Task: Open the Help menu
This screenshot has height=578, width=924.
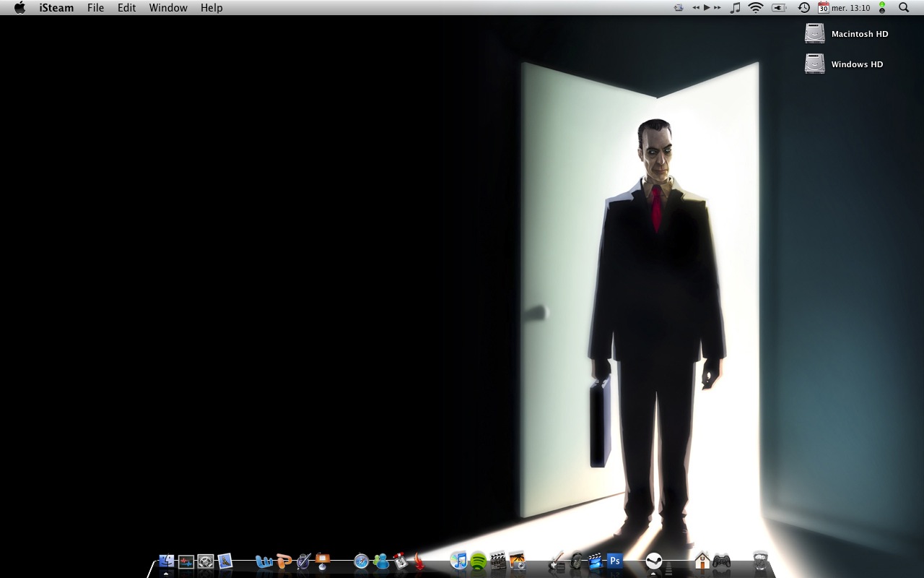Action: (x=212, y=8)
